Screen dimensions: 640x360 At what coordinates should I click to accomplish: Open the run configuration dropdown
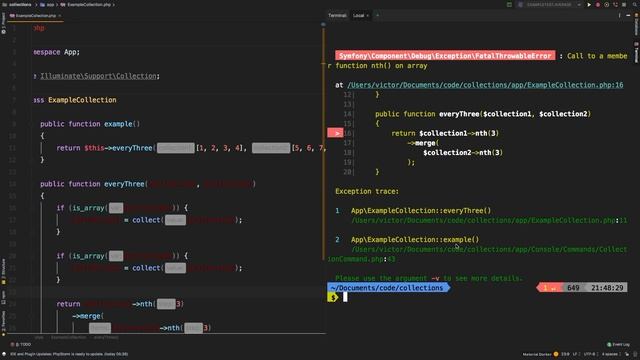(549, 4)
